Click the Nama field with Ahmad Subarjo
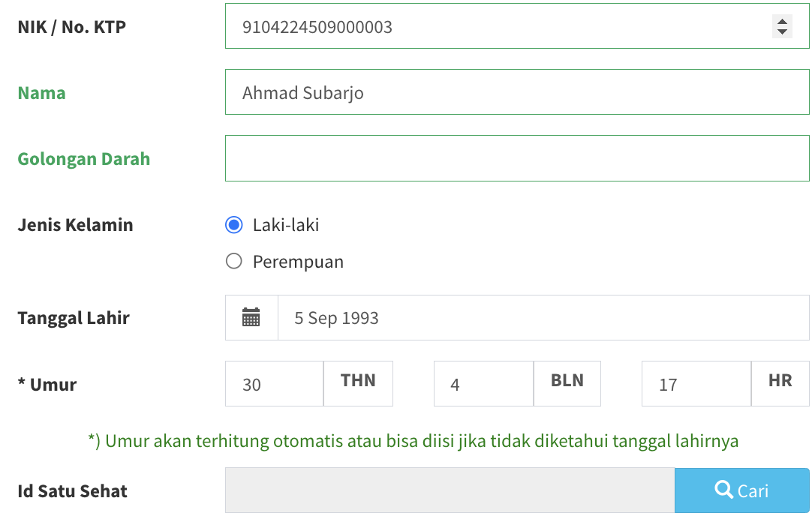The width and height of the screenshot is (812, 522). tap(517, 92)
